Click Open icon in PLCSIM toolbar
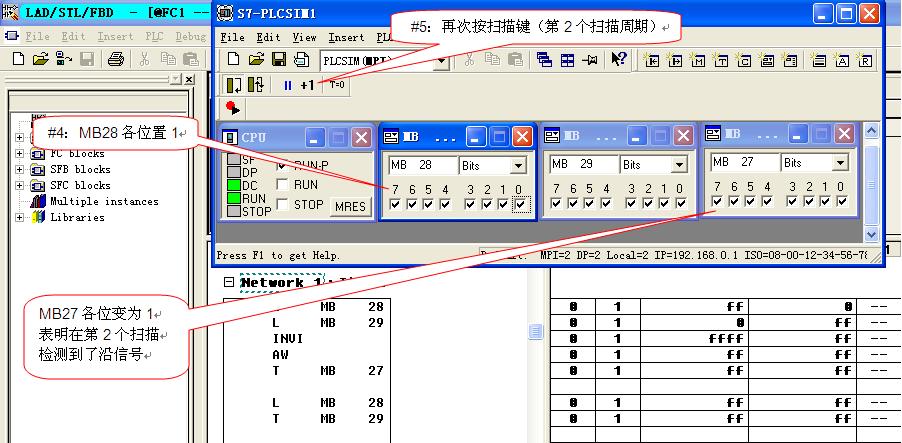The width and height of the screenshot is (902, 443). point(256,59)
